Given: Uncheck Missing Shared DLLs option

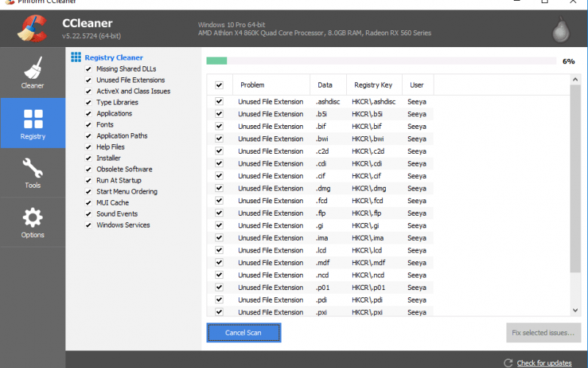Looking at the screenshot, I should tap(88, 68).
